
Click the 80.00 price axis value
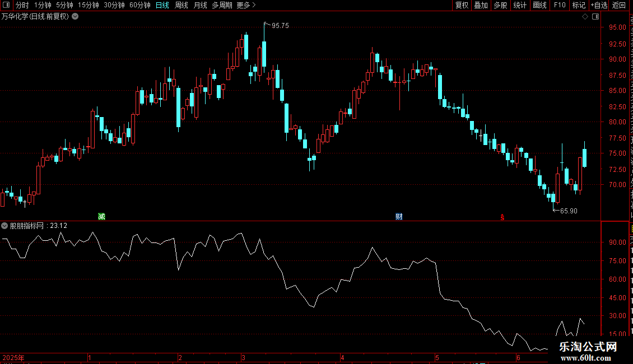coord(618,122)
